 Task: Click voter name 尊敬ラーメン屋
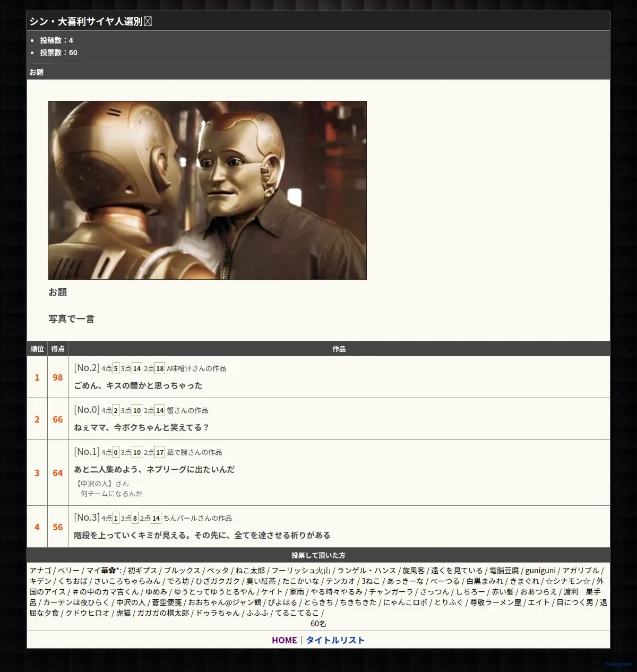click(x=496, y=602)
